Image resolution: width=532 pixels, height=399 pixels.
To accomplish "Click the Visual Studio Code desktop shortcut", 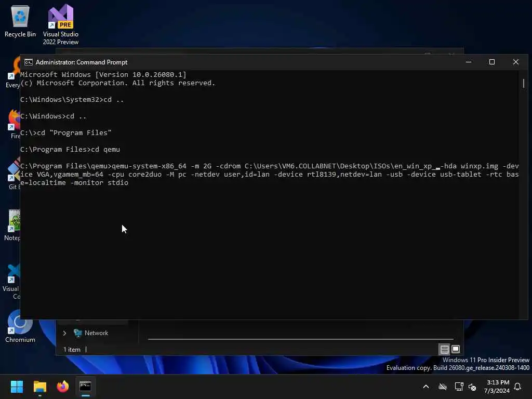I will point(11,281).
